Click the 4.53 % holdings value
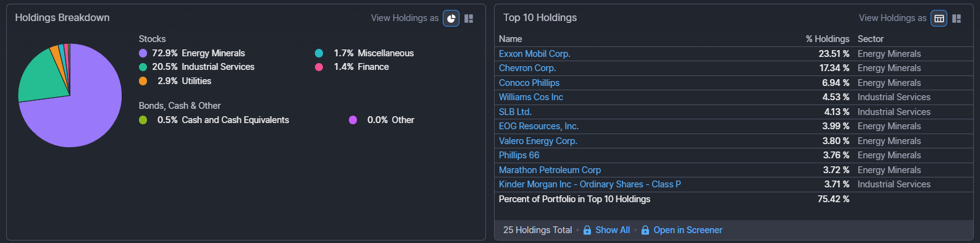The image size is (980, 243). tap(836, 97)
